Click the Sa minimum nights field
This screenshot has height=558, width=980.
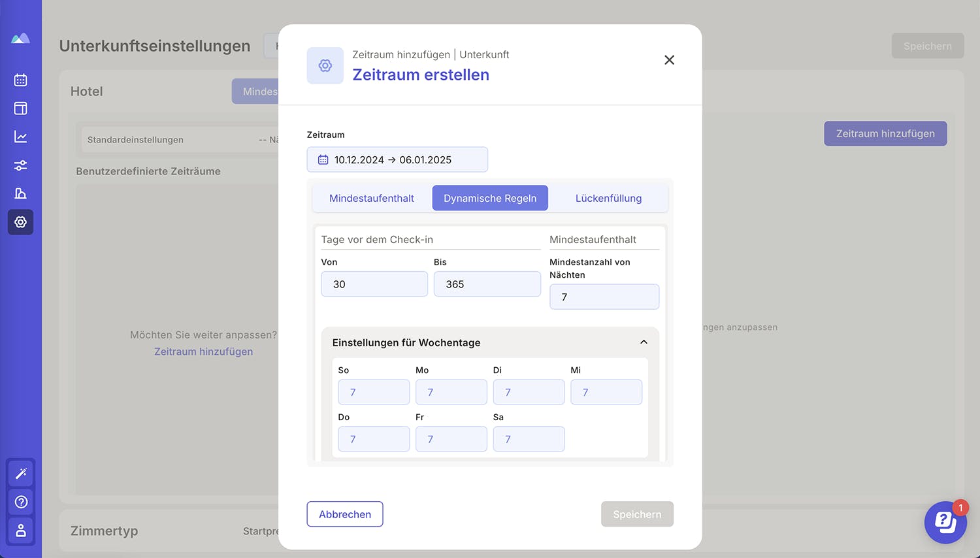[529, 439]
